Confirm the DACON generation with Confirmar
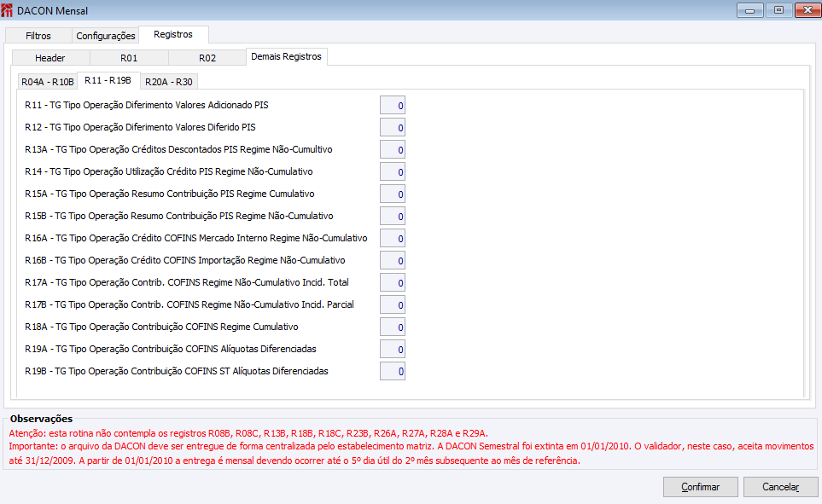The width and height of the screenshot is (822, 504). coord(701,487)
